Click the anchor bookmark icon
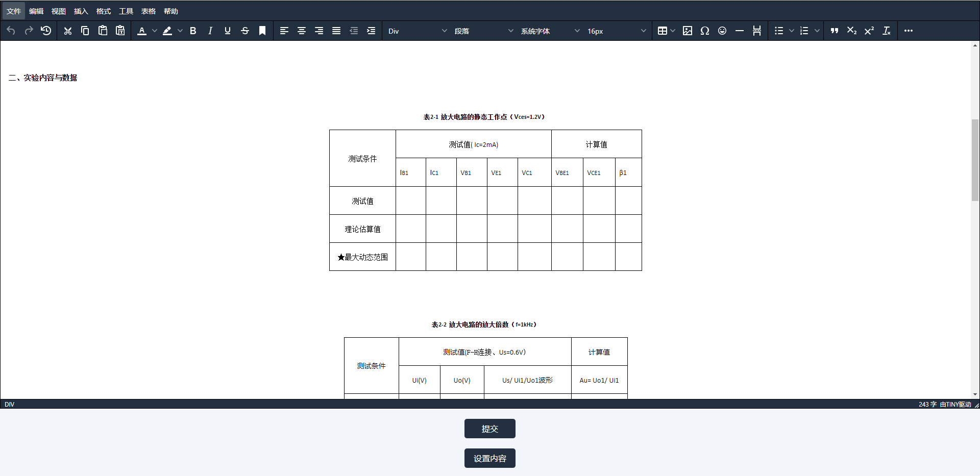The height and width of the screenshot is (476, 980). coord(262,31)
